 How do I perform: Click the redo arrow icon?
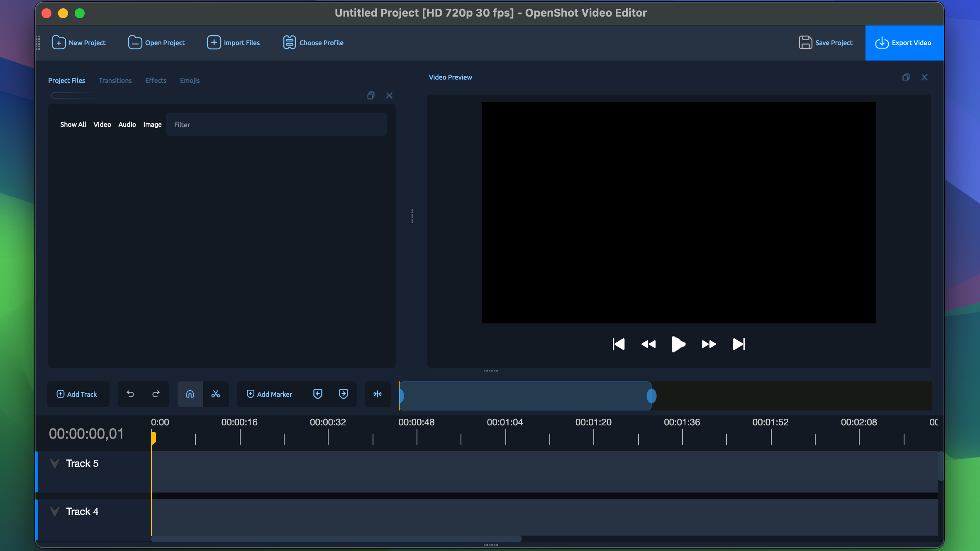[x=156, y=394]
